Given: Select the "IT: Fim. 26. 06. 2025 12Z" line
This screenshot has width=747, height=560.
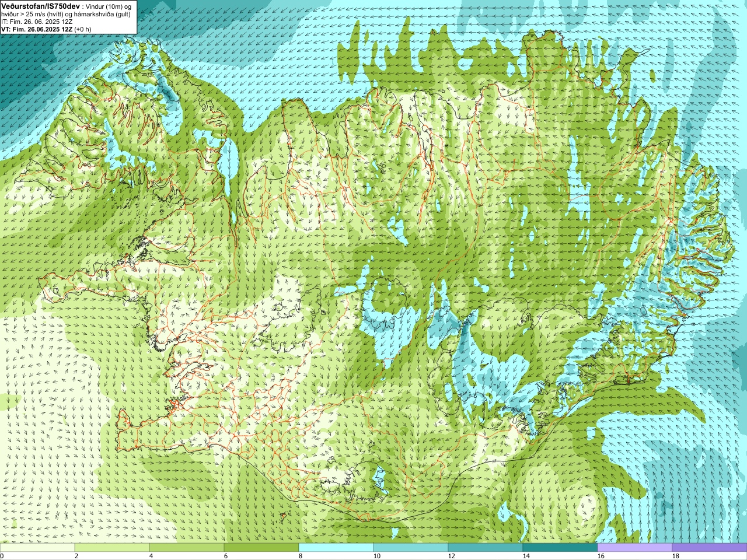Looking at the screenshot, I should [37, 22].
